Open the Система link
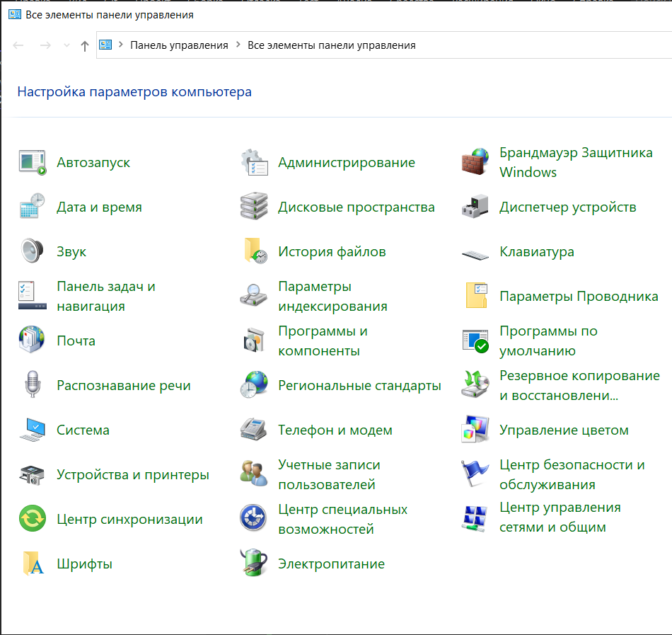 pos(83,430)
